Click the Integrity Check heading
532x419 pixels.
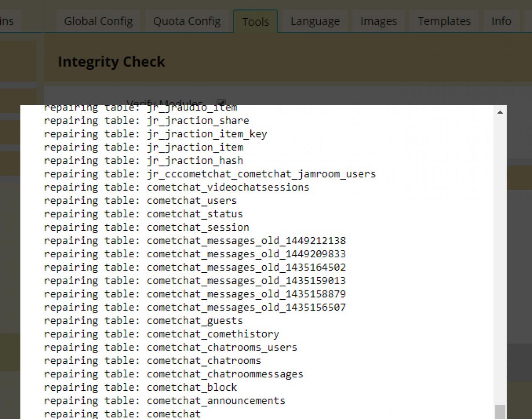pyautogui.click(x=111, y=62)
